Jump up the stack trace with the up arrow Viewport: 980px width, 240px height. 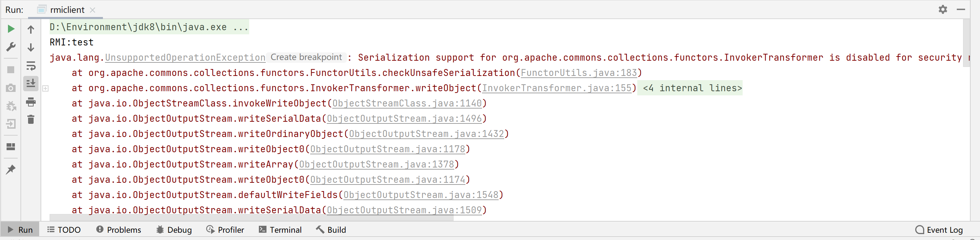tap(31, 29)
